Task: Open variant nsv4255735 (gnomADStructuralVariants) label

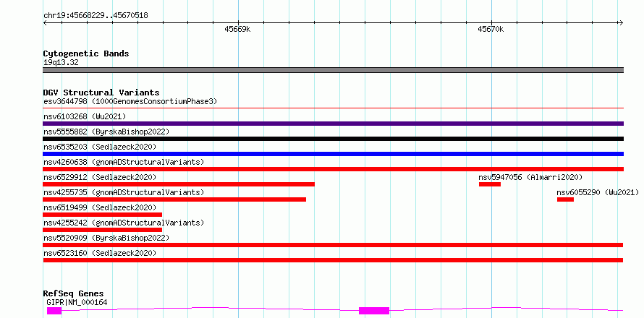Action: [x=124, y=192]
